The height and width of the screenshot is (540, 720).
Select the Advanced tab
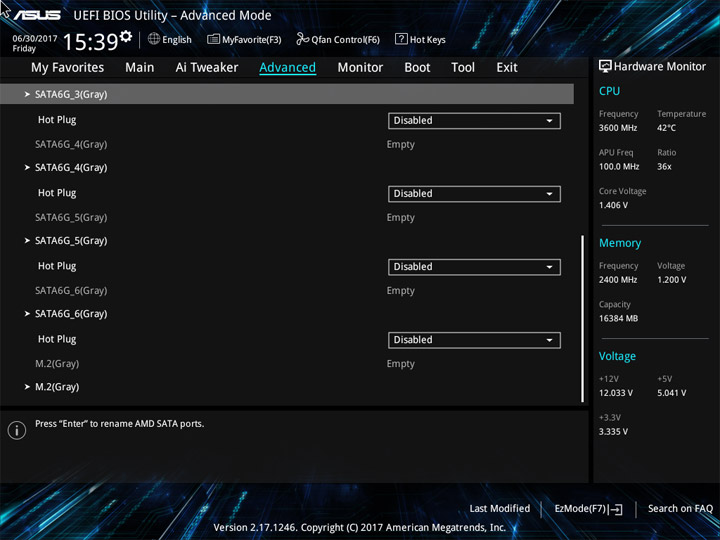click(x=287, y=68)
